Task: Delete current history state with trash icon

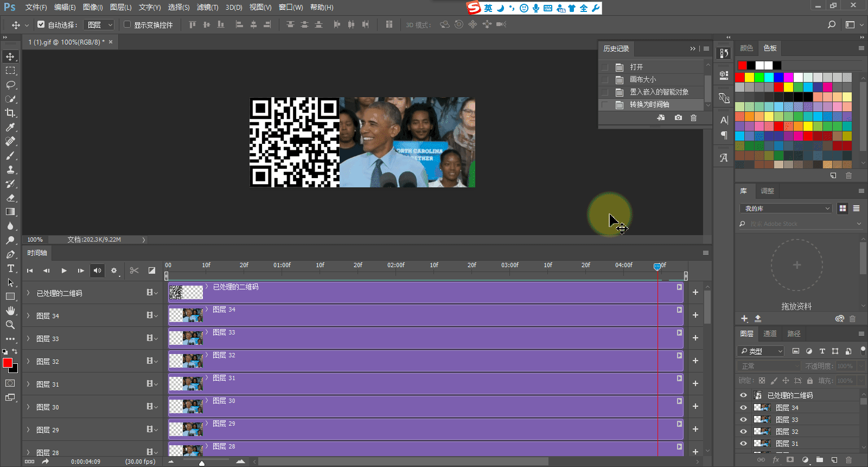Action: point(693,118)
